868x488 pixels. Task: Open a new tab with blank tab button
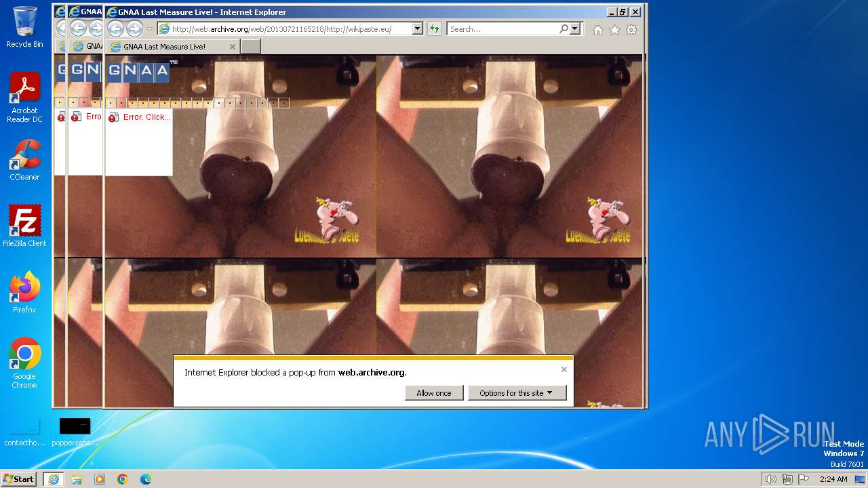[250, 46]
